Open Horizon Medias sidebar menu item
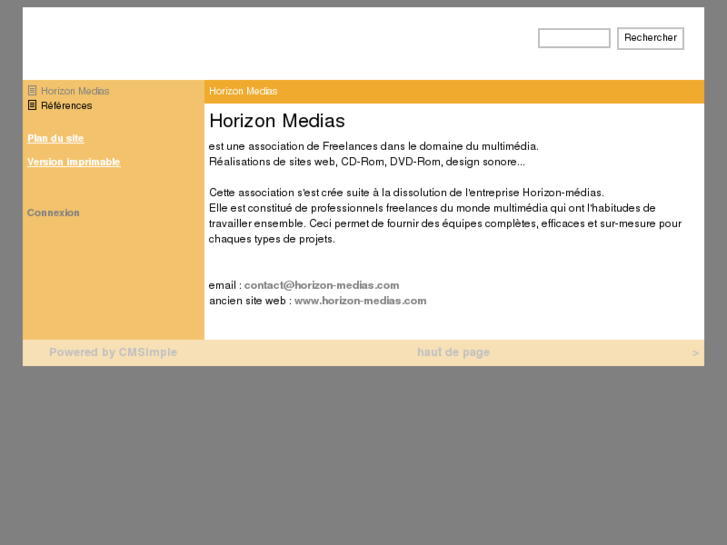 (75, 91)
